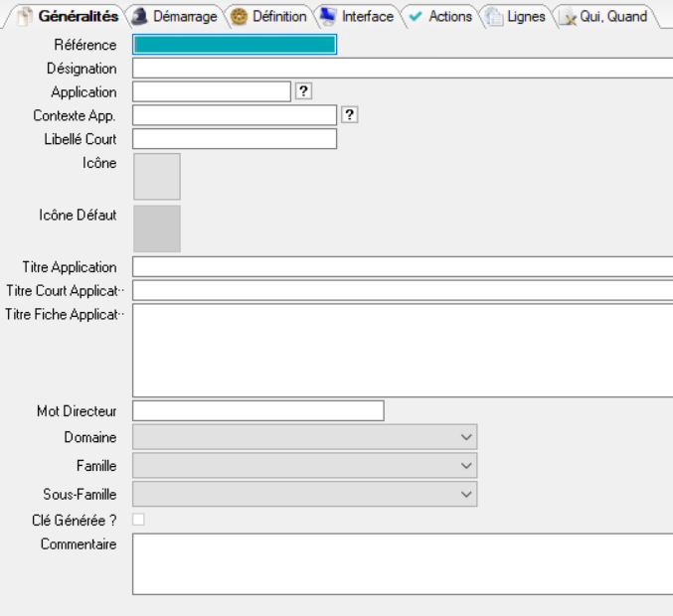
Task: Expand the Sous-Famille dropdown
Action: pyautogui.click(x=466, y=493)
